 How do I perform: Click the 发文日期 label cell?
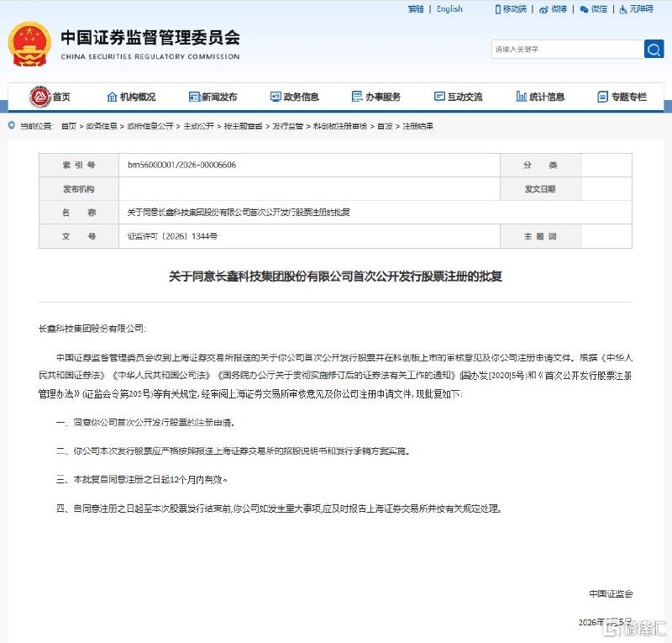(540, 189)
